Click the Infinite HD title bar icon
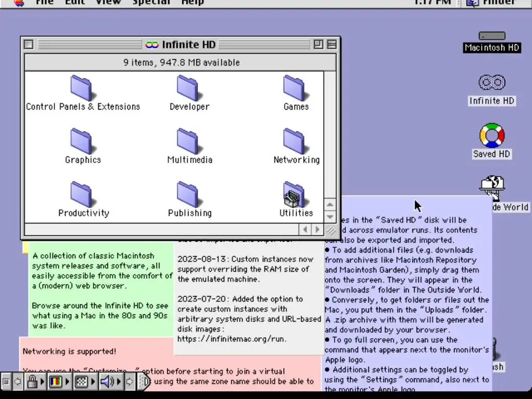 click(x=152, y=45)
